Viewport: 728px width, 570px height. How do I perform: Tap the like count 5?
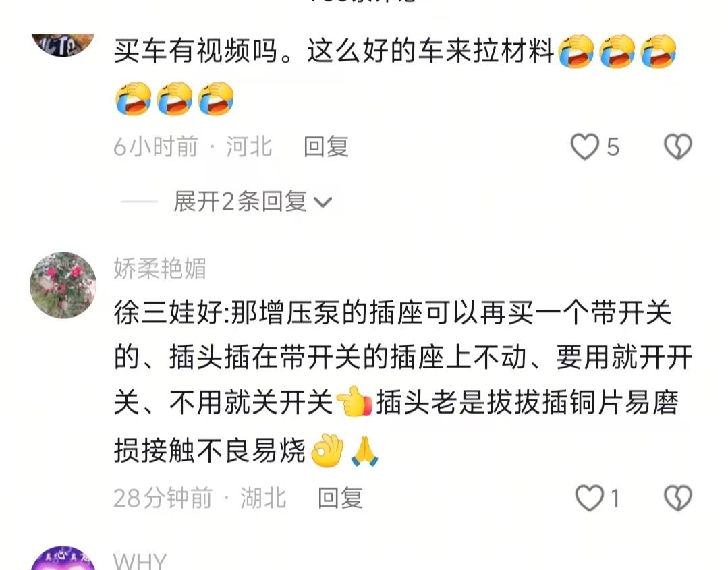pos(613,147)
